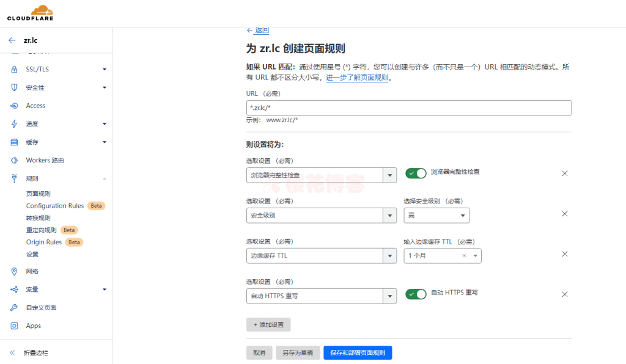The image size is (626, 364).
Task: Turn off 自动 HTTPS 重写
Action: 416,294
